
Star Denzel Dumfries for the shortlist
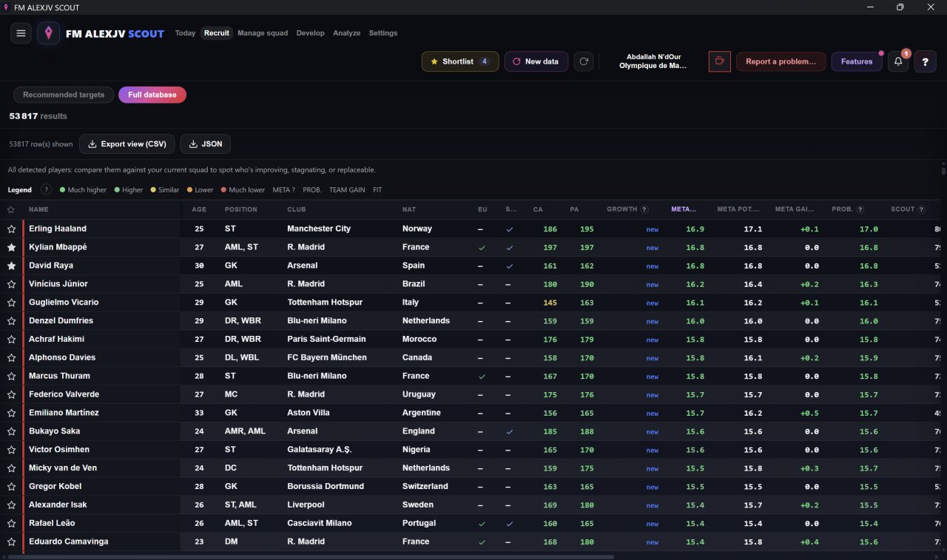11,321
